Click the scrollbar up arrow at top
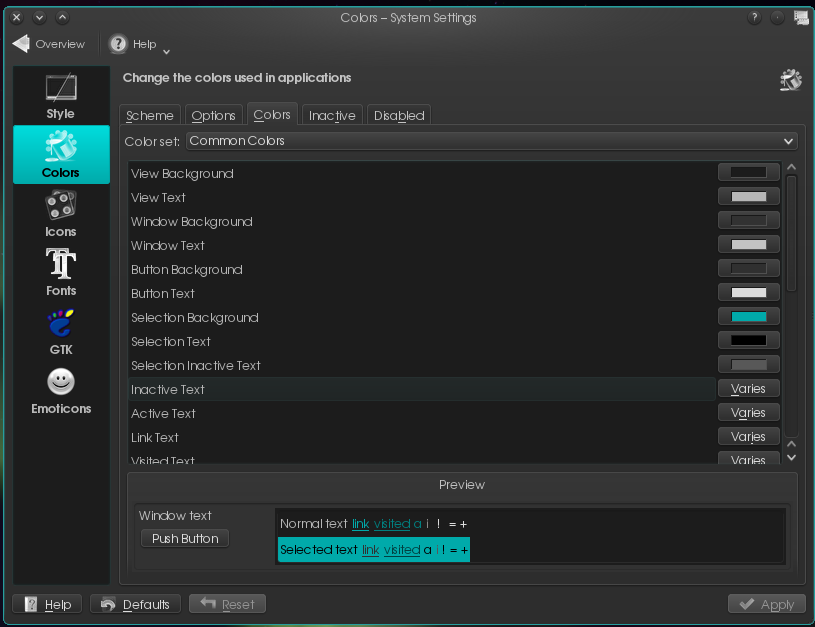815x627 pixels. pos(791,167)
